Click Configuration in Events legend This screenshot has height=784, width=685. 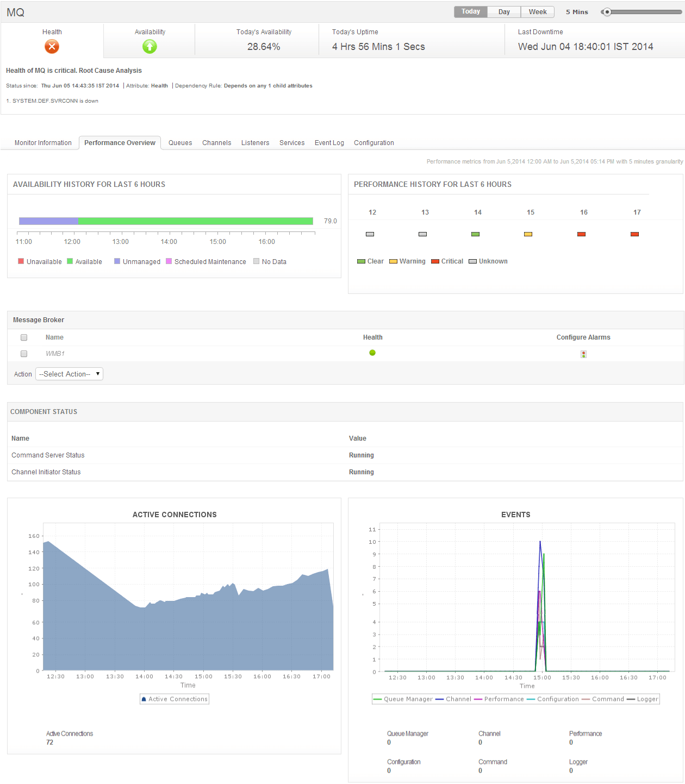click(553, 699)
